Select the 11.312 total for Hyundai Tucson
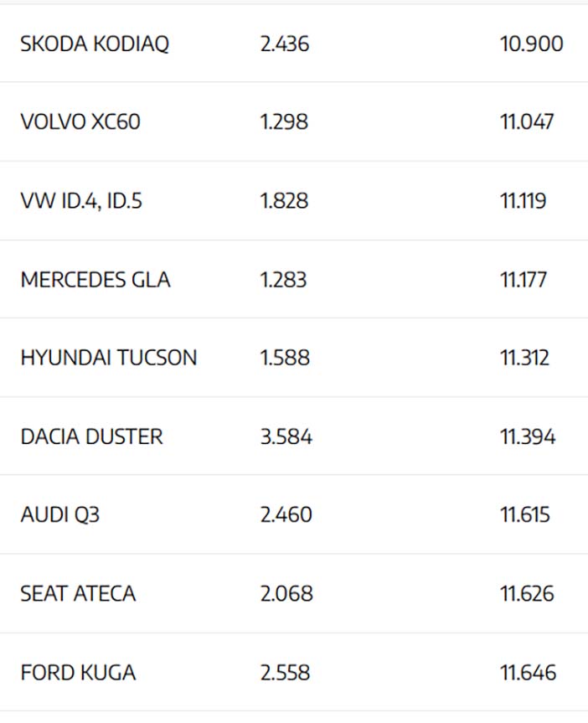588x723 pixels. click(525, 358)
